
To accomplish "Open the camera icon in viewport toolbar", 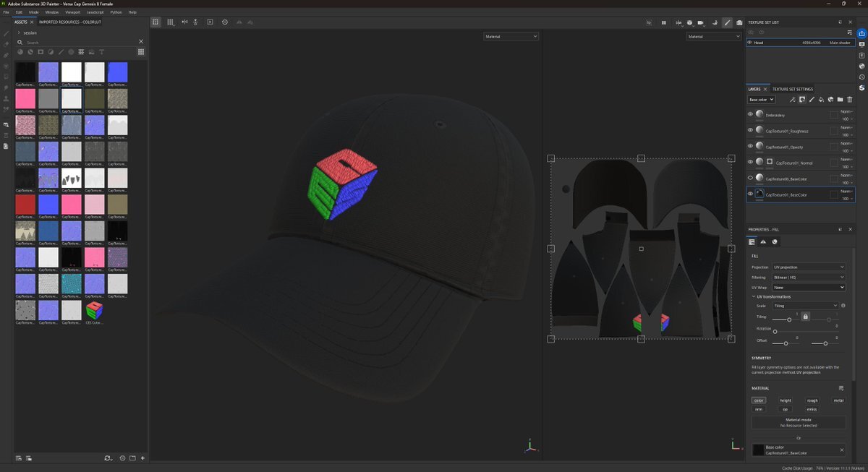I will [x=702, y=22].
